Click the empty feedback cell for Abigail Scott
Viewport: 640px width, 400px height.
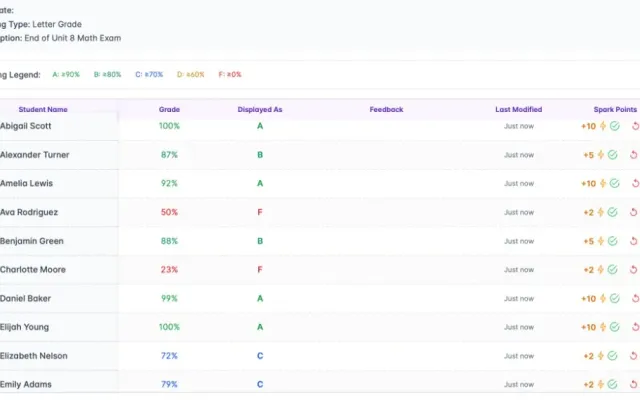click(x=386, y=126)
